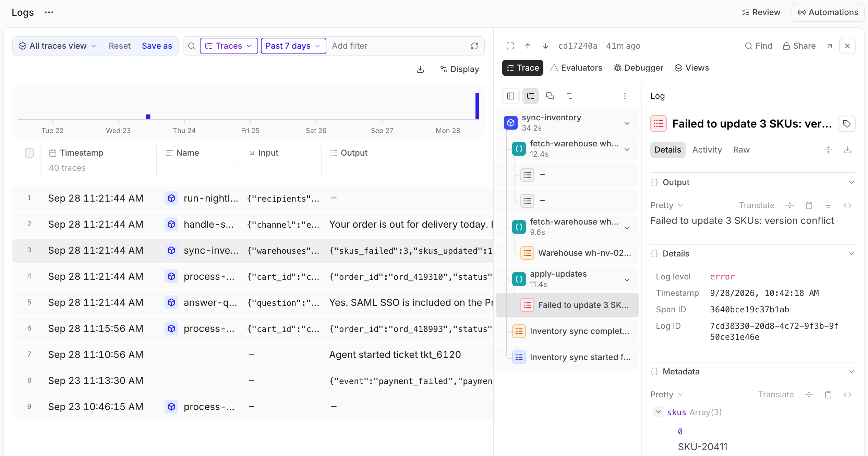Open span tree vertical dots menu

click(625, 96)
